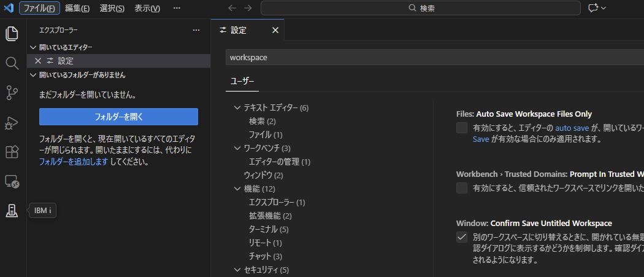The image size is (644, 277).
Task: Collapse the テキスト エディター (6) category
Action: 237,108
